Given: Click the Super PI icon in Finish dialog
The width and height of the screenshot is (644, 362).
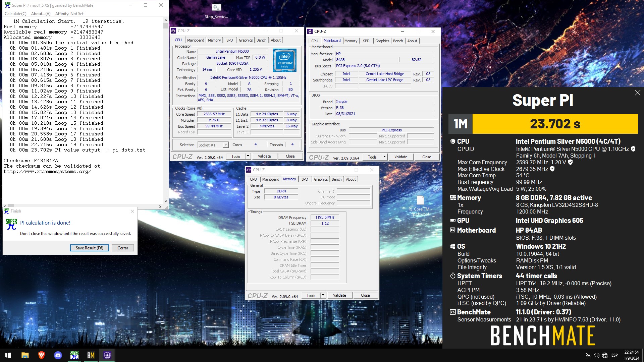Looking at the screenshot, I should pos(11,224).
